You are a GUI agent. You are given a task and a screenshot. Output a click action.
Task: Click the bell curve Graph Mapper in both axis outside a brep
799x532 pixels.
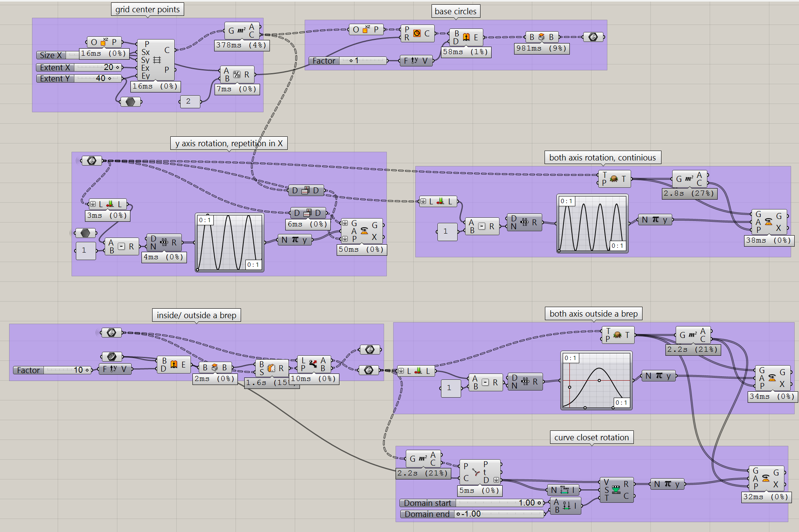596,381
